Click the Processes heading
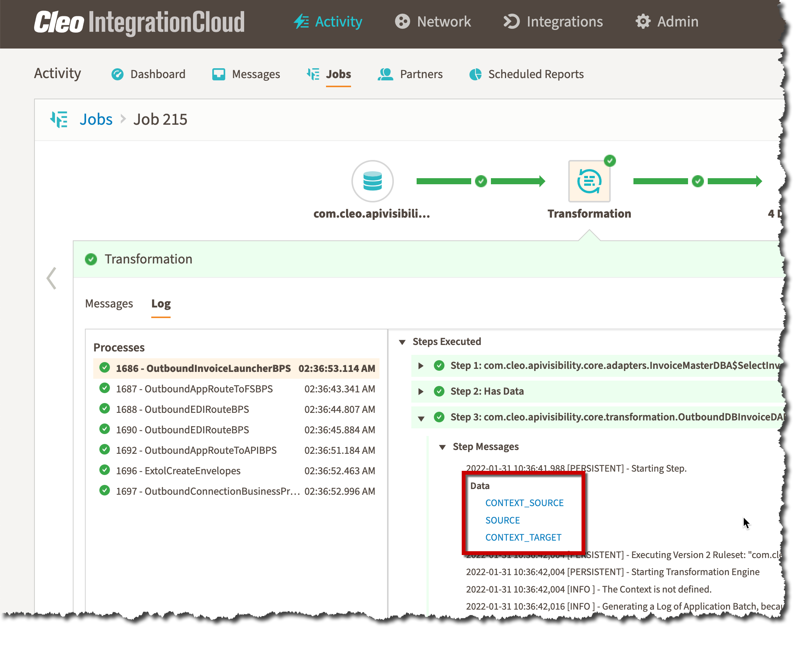Image resolution: width=812 pixels, height=646 pixels. pos(119,348)
